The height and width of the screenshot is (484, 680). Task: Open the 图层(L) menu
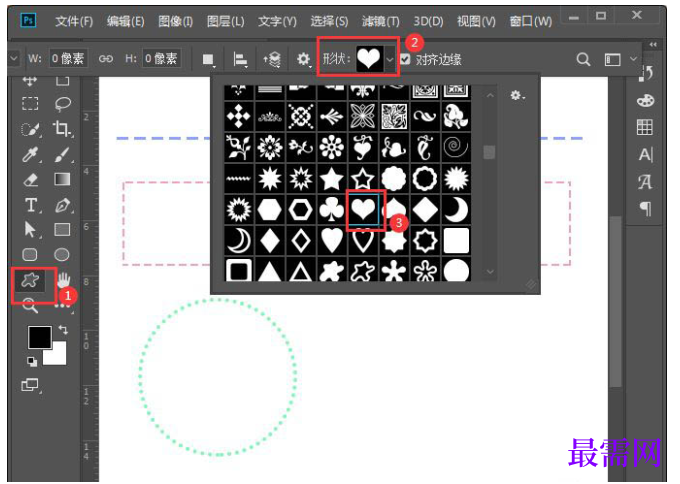[226, 21]
